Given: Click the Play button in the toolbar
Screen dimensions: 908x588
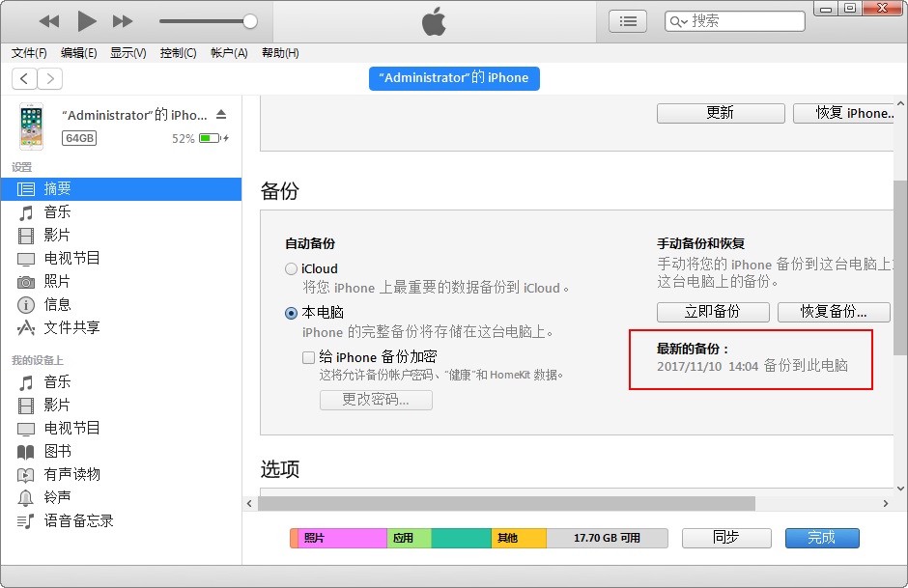Looking at the screenshot, I should [87, 20].
